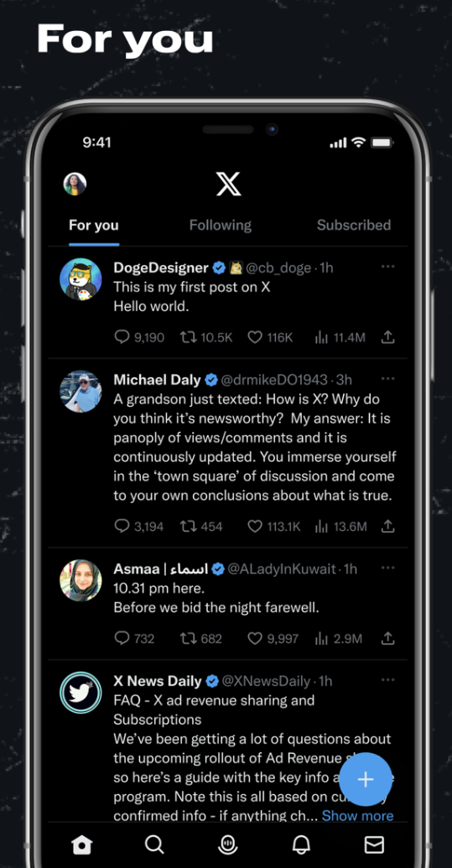Reply to DogeDesigner's post via comment icon
Viewport: 452px width, 868px height.
pyautogui.click(x=122, y=337)
